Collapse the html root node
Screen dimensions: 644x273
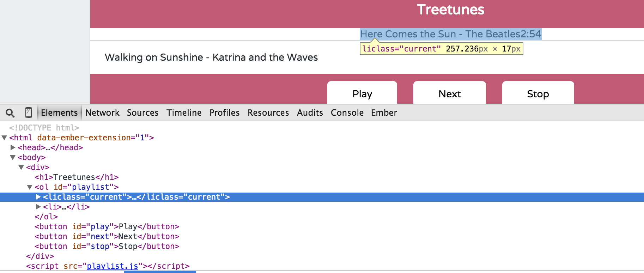pyautogui.click(x=4, y=138)
